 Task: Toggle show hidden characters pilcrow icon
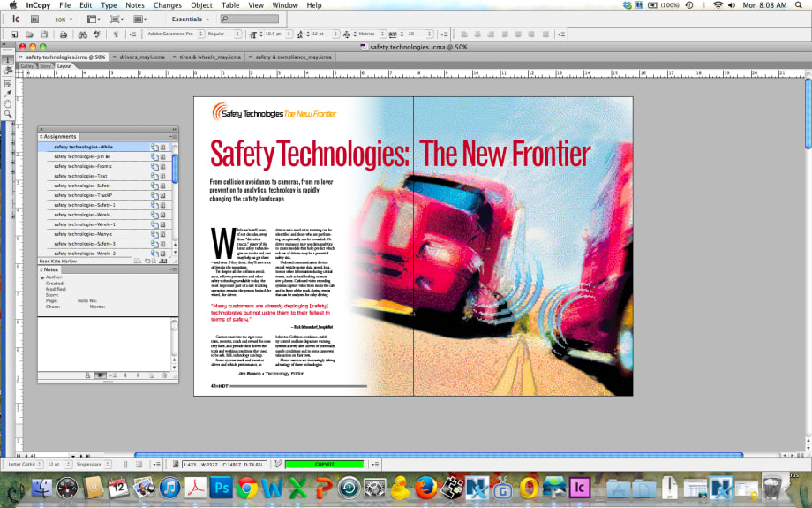point(116,34)
